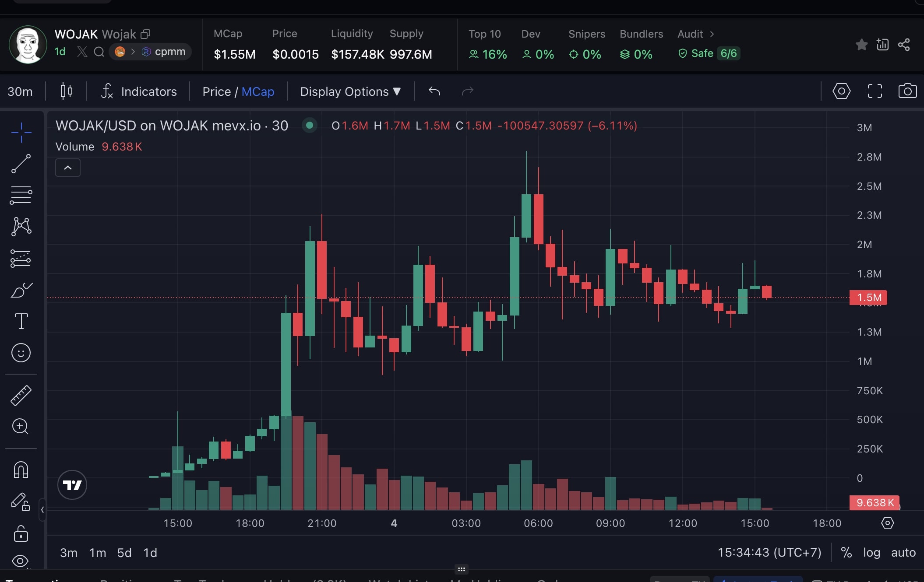Viewport: 924px width, 582px height.
Task: Open the 30m timeframe selector
Action: pos(20,91)
